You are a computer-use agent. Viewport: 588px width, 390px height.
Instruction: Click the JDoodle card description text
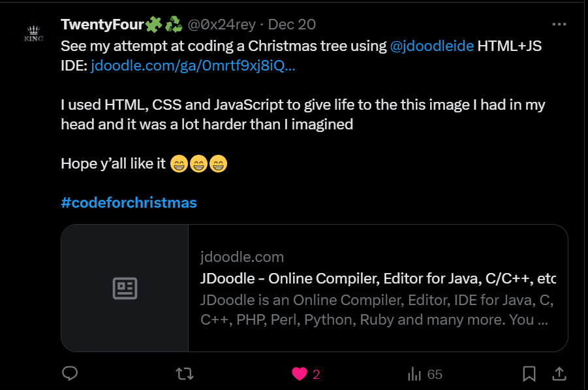click(x=377, y=311)
